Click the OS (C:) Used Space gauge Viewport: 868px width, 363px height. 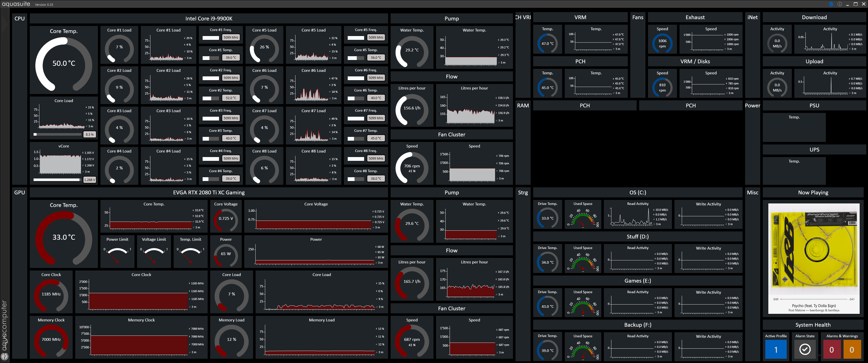click(583, 218)
